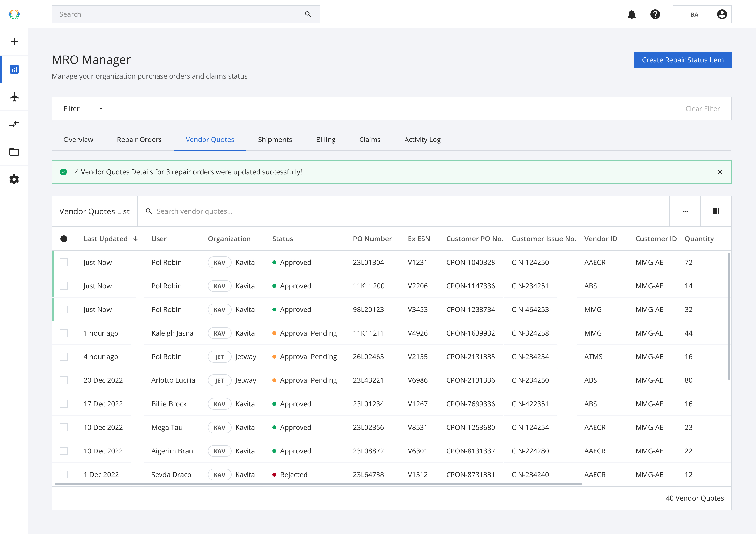756x534 pixels.
Task: Click Approval Pending status for 11K11211
Action: tap(305, 333)
